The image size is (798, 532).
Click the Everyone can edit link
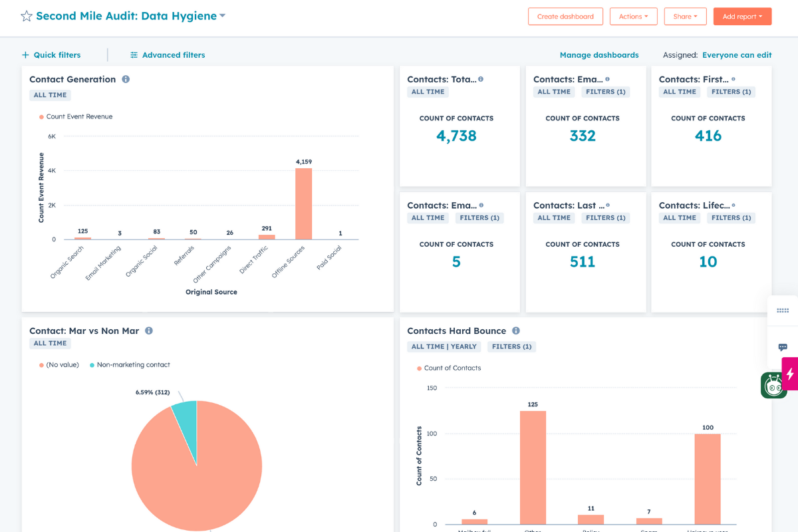(737, 55)
